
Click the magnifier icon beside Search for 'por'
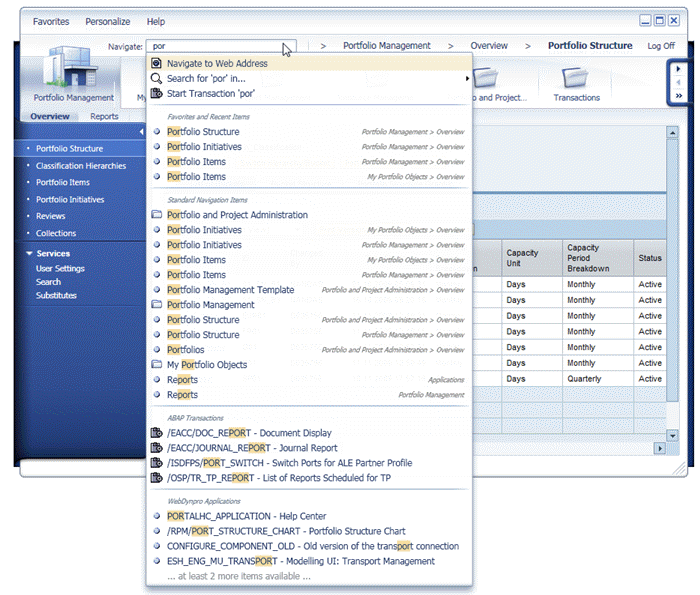(x=156, y=79)
